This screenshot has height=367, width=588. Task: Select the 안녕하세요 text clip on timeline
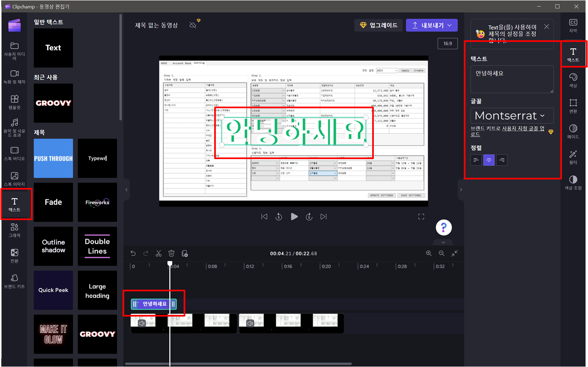tap(154, 304)
